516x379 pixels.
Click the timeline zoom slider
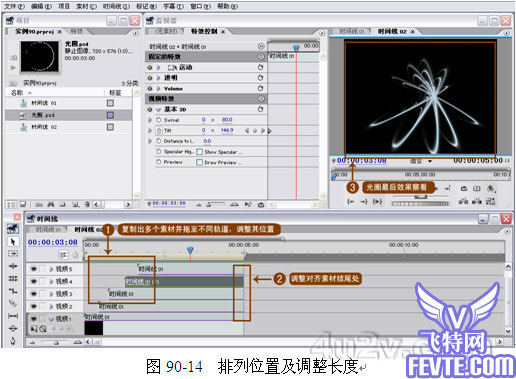(x=56, y=342)
